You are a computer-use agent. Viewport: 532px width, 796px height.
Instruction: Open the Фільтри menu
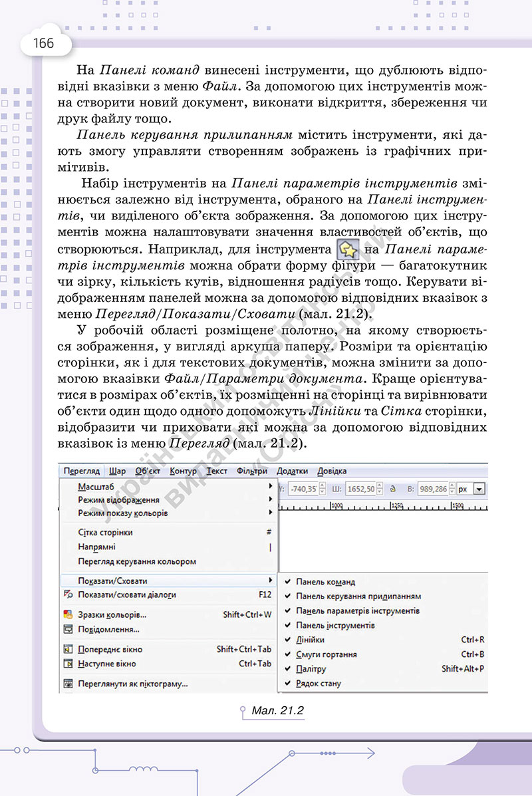pos(252,471)
